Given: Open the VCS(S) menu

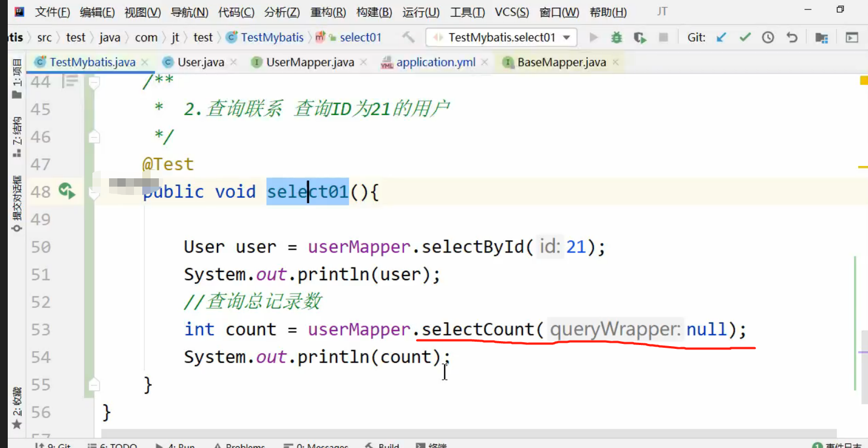Looking at the screenshot, I should pyautogui.click(x=512, y=12).
